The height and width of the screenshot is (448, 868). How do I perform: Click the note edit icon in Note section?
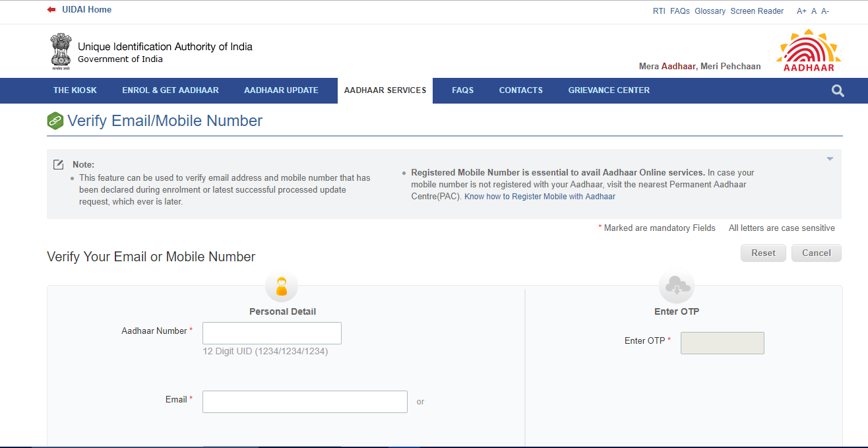tap(58, 165)
